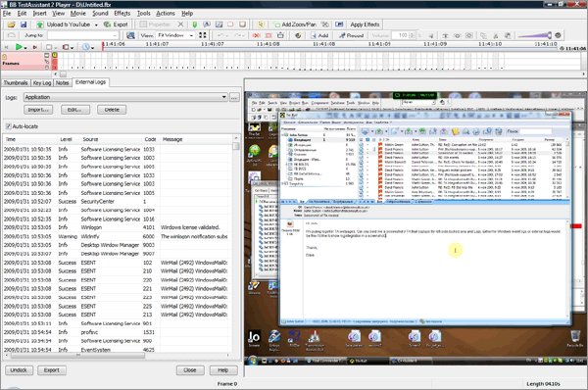Open the Effects menu

pyautogui.click(x=122, y=13)
